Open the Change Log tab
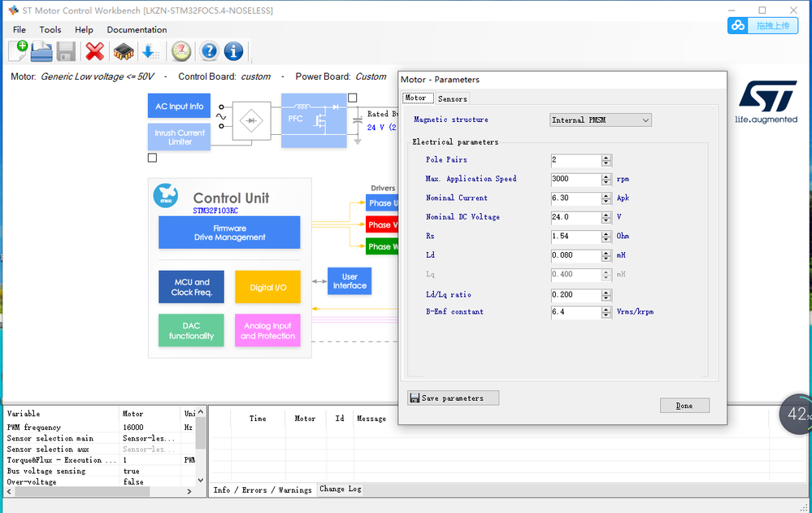The height and width of the screenshot is (513, 812). [x=341, y=489]
